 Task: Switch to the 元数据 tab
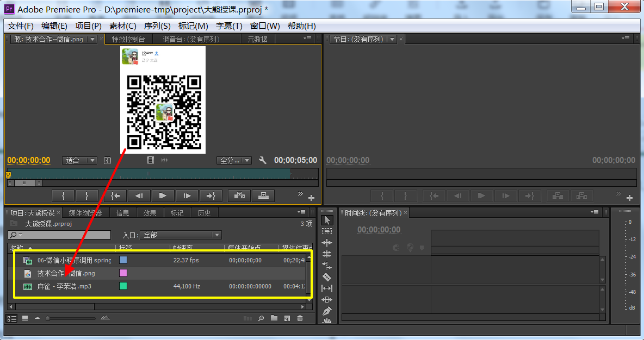(257, 39)
